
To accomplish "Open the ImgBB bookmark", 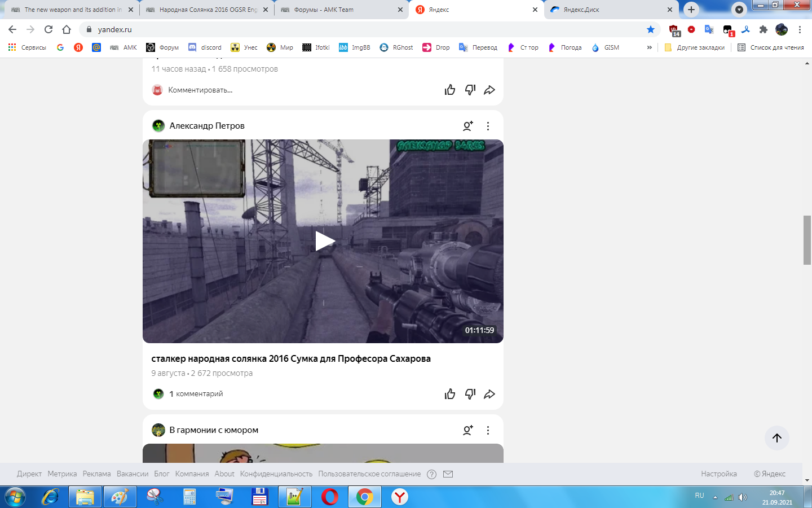I will coord(355,47).
